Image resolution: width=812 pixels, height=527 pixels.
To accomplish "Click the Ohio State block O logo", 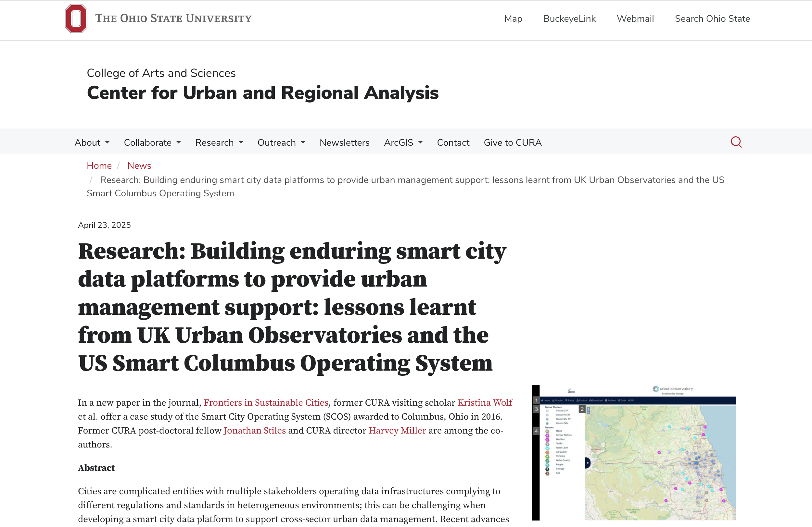I will pos(76,18).
